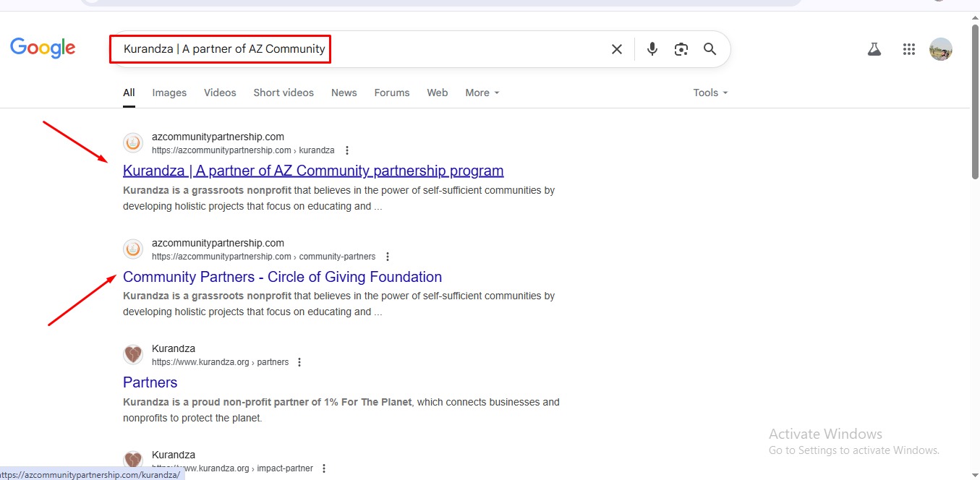
Task: Expand the Tools dropdown
Action: tap(710, 93)
